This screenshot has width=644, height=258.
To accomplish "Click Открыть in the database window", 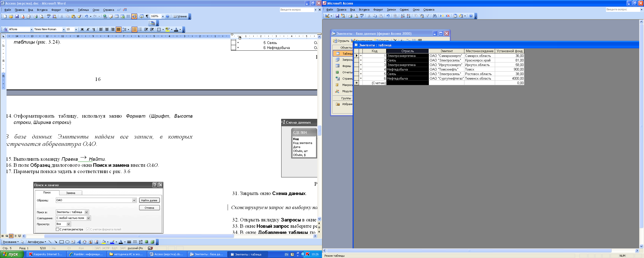I will pos(341,41).
